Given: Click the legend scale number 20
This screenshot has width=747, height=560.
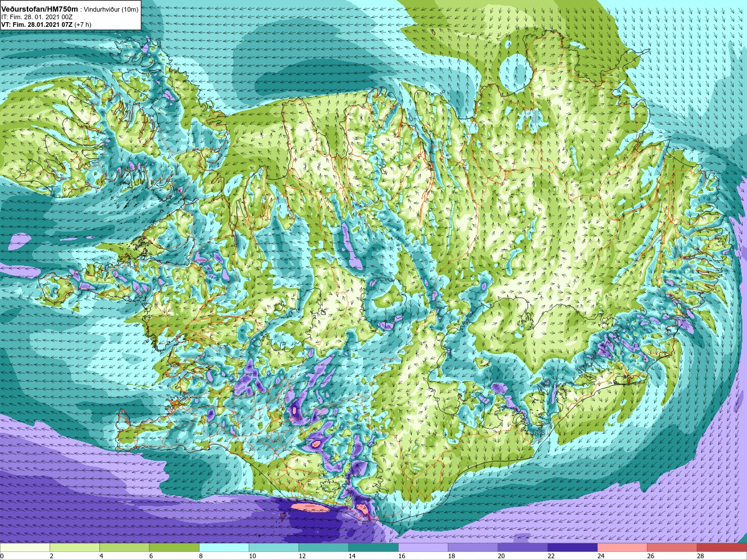Looking at the screenshot, I should coord(501,556).
